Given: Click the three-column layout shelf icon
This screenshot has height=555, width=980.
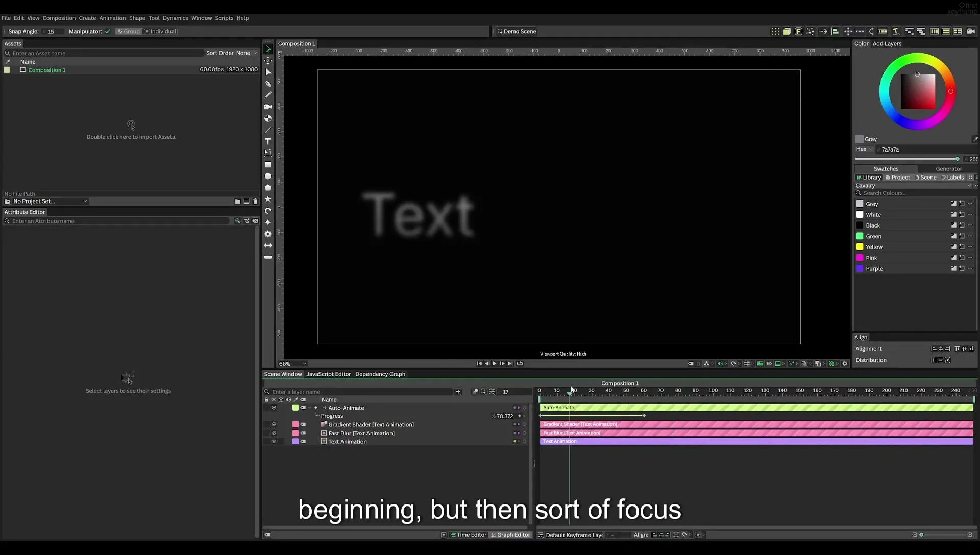Looking at the screenshot, I should coord(934,31).
